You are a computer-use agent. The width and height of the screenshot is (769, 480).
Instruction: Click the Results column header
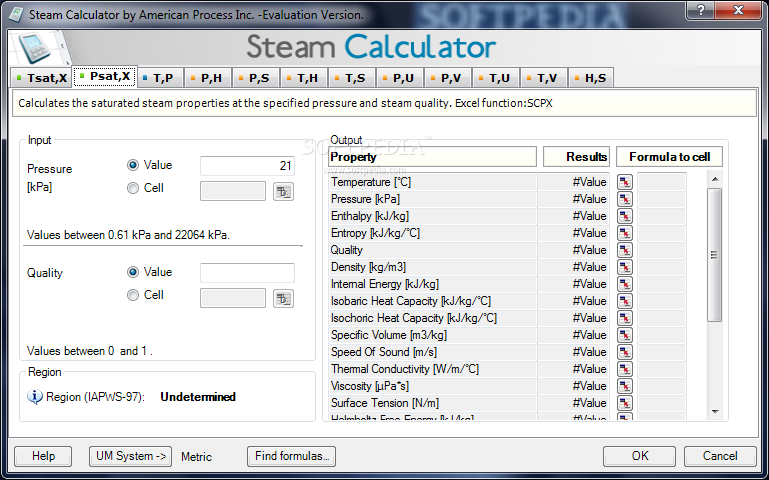(x=577, y=157)
